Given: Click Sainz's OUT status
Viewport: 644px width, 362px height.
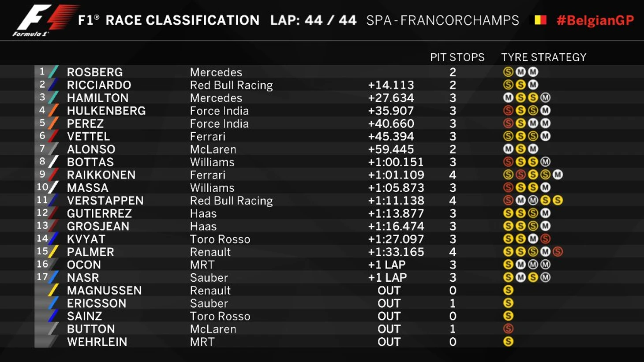Looking at the screenshot, I should (x=389, y=316).
